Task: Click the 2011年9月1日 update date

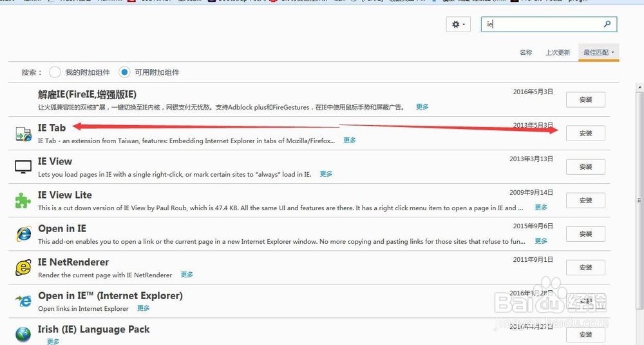Action: pyautogui.click(x=533, y=259)
